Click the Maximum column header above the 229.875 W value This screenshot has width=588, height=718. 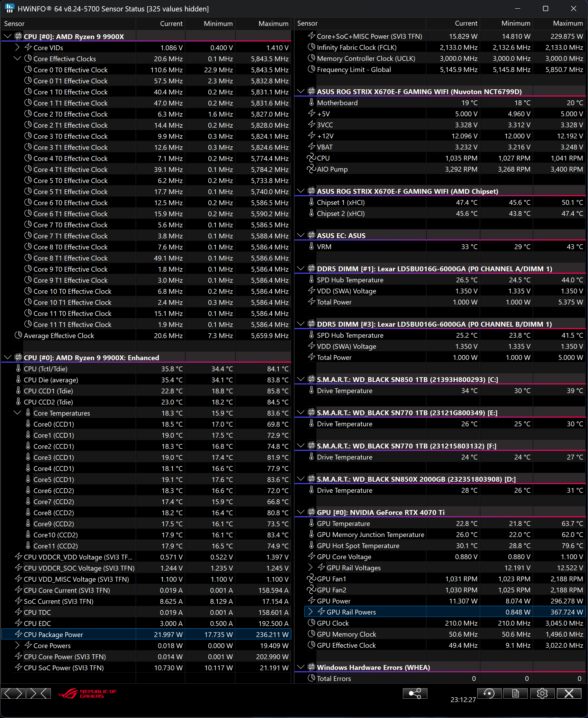(x=560, y=23)
